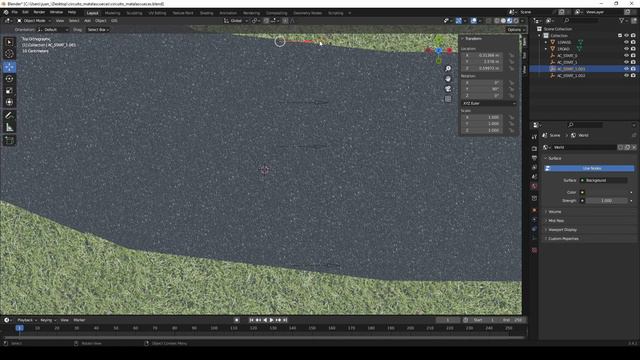Jump to first frame in timeline
The height and width of the screenshot is (360, 640).
coord(251,320)
